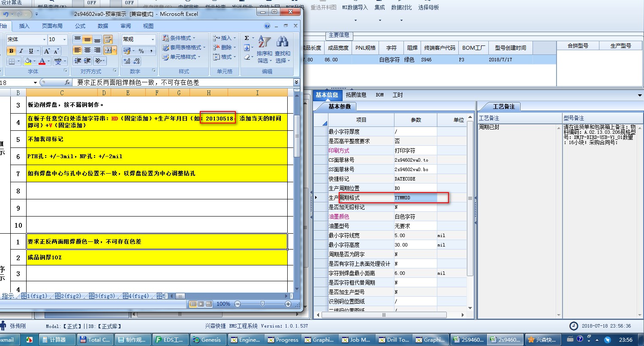
Task: Click MI数据导入 toolbar button
Action: pos(355,8)
